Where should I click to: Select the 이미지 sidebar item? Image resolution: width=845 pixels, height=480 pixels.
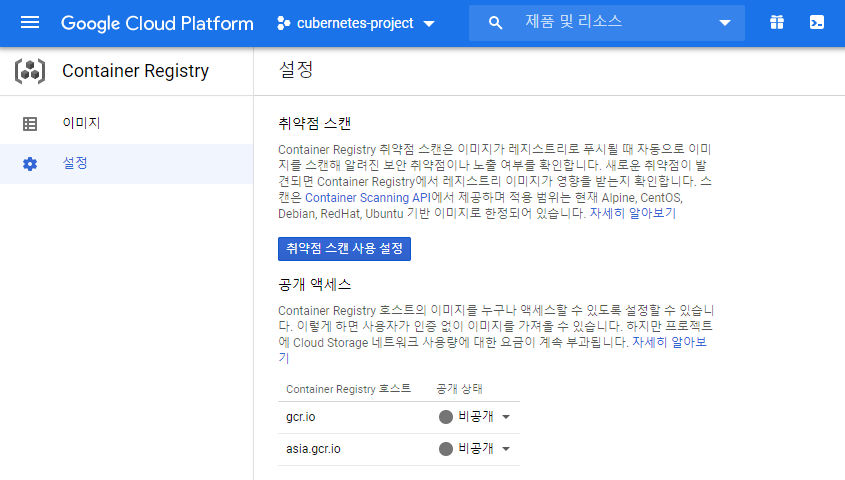[127, 123]
